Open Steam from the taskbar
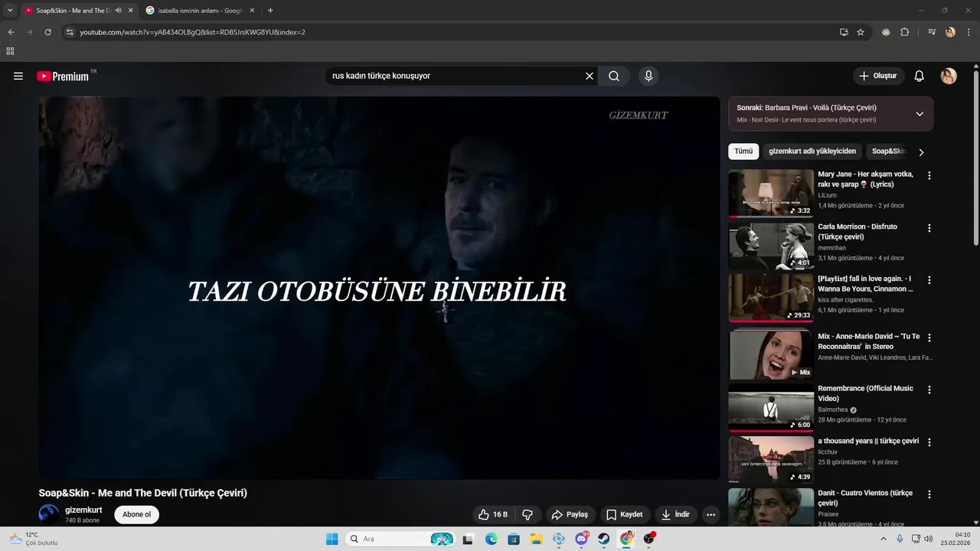Viewport: 980px width, 551px height. click(x=603, y=540)
